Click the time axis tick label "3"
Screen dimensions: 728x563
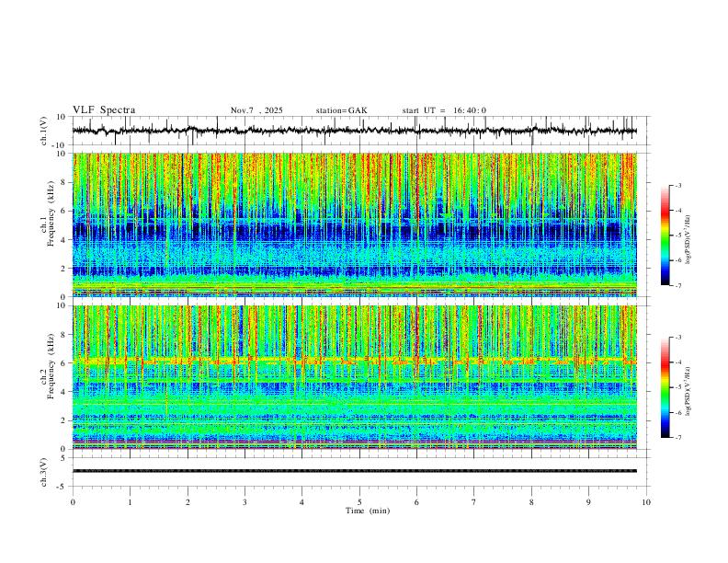pyautogui.click(x=245, y=502)
